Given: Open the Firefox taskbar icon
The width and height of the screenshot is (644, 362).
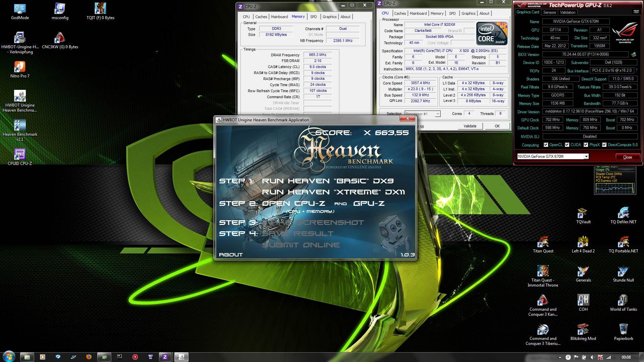Looking at the screenshot, I should coord(89,357).
